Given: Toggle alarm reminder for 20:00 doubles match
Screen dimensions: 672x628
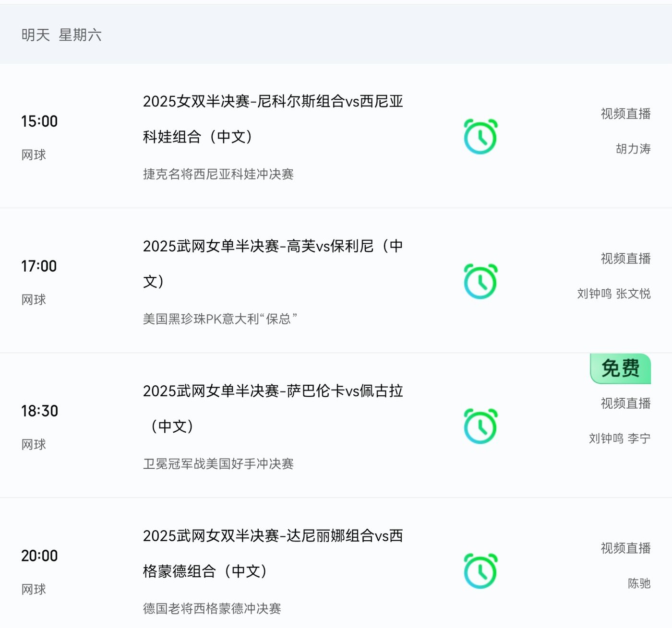Looking at the screenshot, I should pos(480,571).
